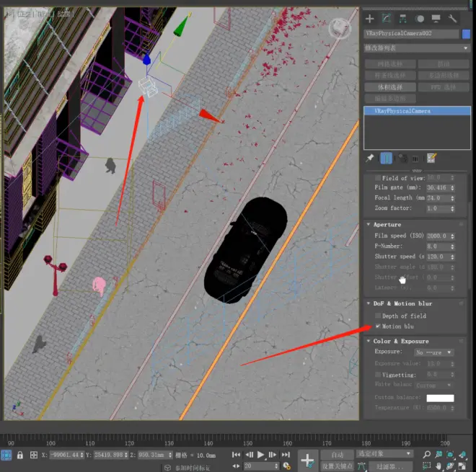
Task: Open the Time Configuration icon
Action: (x=286, y=466)
